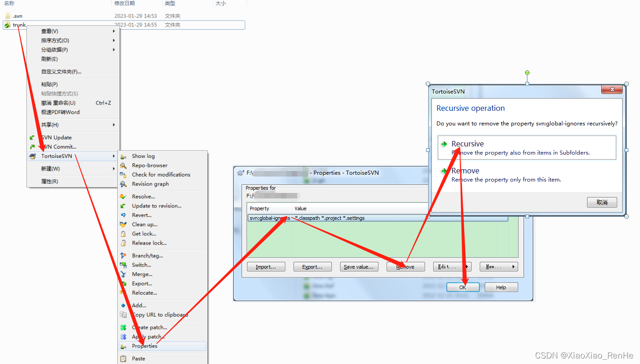Click the 取消 button in Recursive dialog
The height and width of the screenshot is (364, 640).
click(602, 202)
